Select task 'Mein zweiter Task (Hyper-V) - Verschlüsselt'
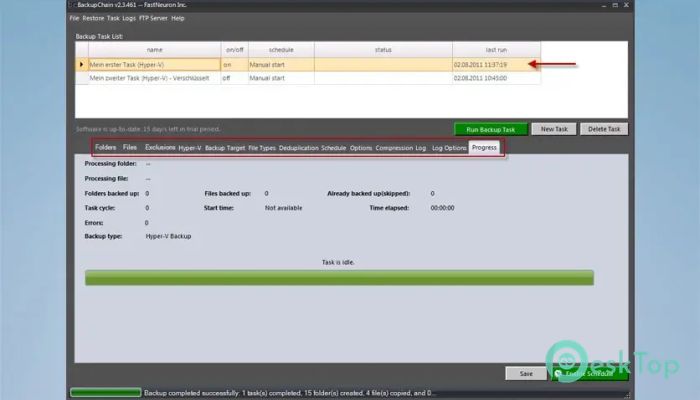 [154, 78]
